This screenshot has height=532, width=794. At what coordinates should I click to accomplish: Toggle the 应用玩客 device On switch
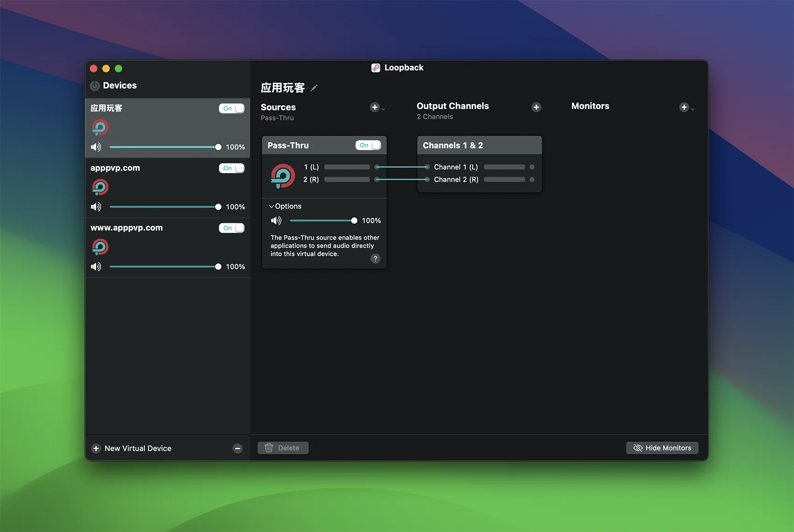[232, 108]
